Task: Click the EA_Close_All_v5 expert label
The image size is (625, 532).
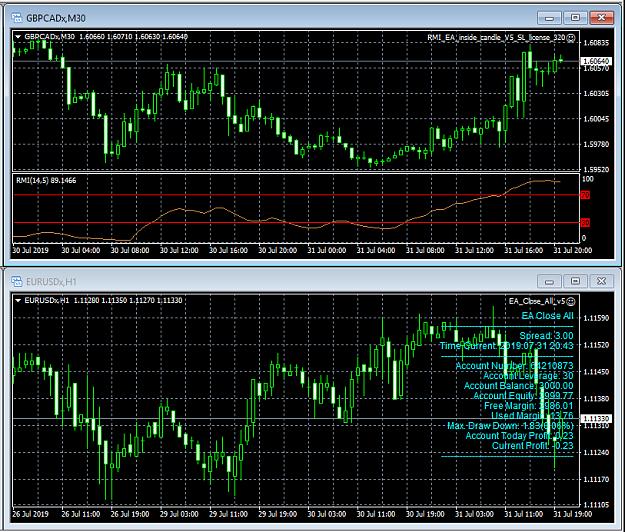Action: click(x=537, y=301)
